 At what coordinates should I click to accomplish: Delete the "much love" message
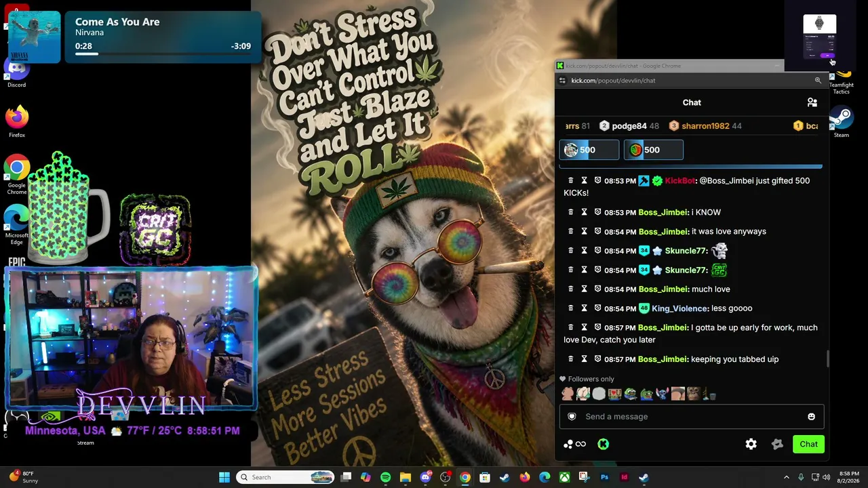coord(570,289)
